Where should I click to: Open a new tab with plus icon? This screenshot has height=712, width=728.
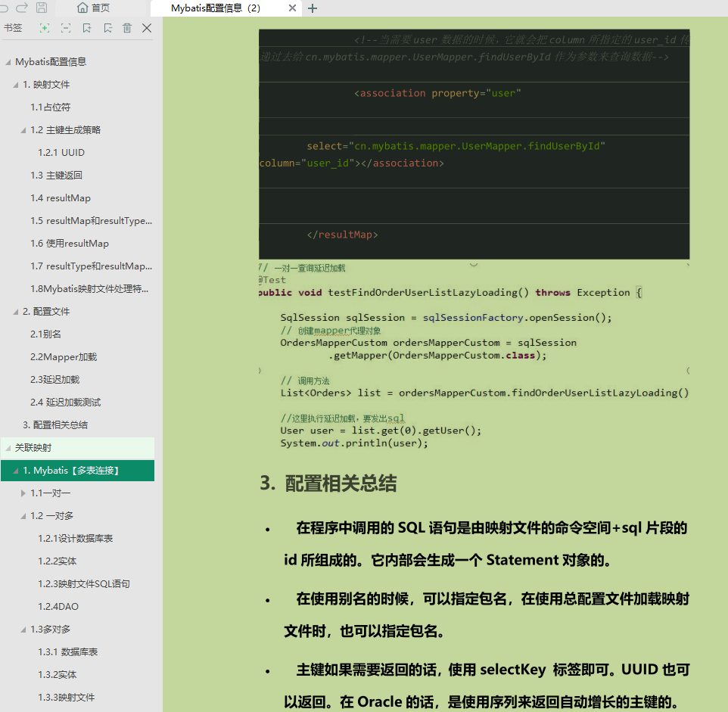[313, 8]
